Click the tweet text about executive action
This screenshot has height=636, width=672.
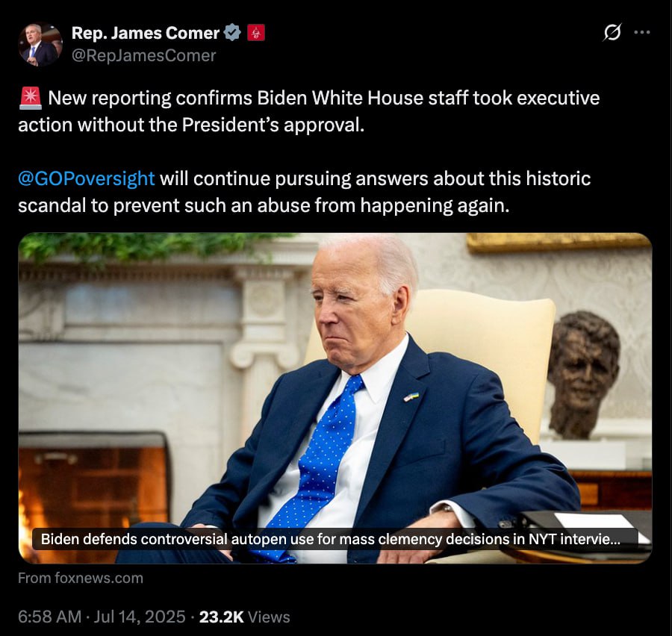[308, 111]
